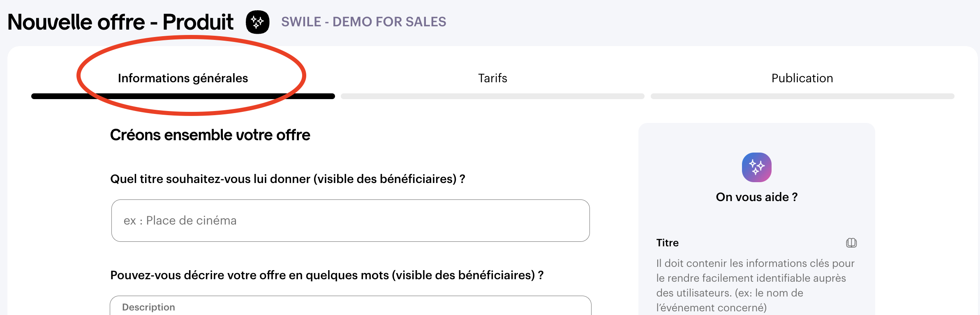Click the gray progress bar under Tarifs

(492, 96)
